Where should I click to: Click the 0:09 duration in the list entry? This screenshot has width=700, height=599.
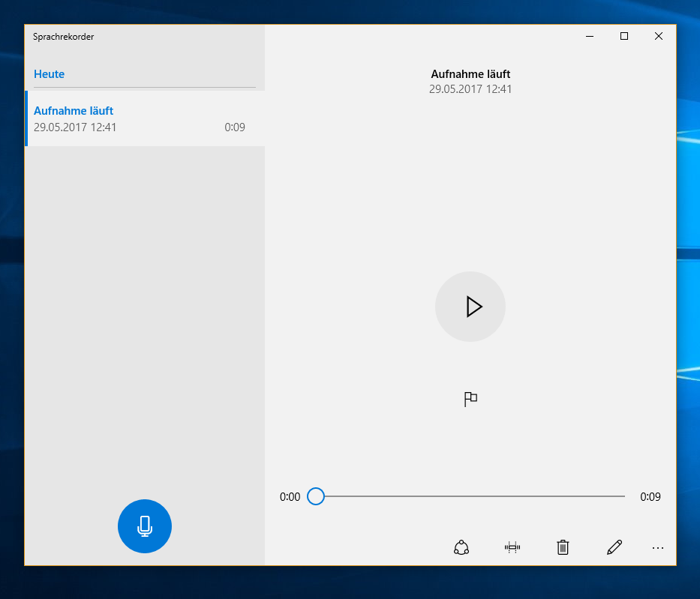click(235, 127)
